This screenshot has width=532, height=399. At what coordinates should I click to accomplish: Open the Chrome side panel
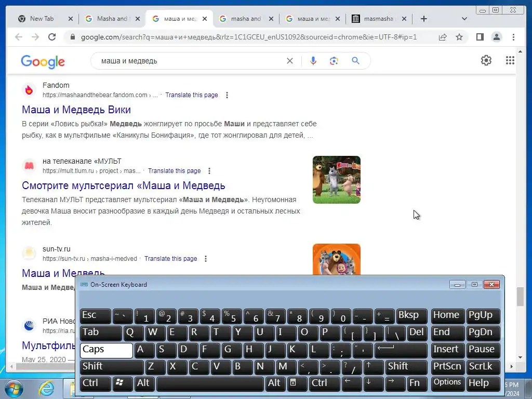[480, 37]
